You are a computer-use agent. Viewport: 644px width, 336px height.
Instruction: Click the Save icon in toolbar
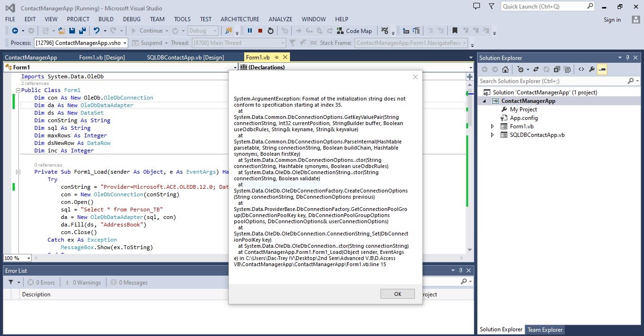pos(72,31)
